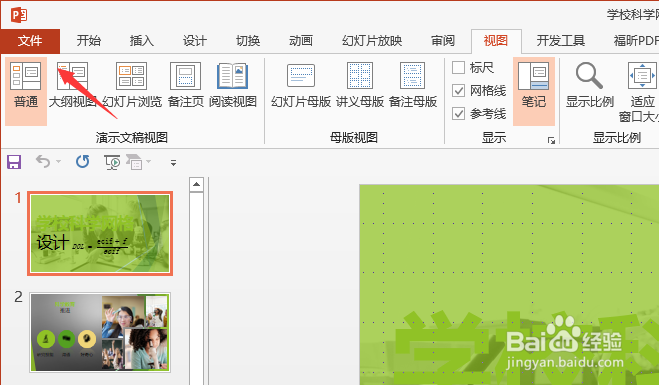
Task: Open the Undo history dropdown arrow
Action: [58, 161]
